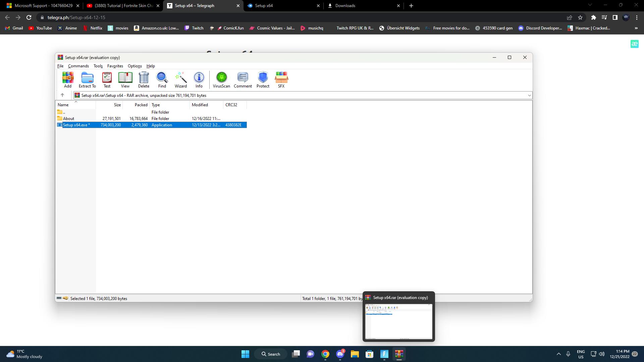Screen dimensions: 644x362
Task: Click the Extract To toolbar icon
Action: click(87, 79)
